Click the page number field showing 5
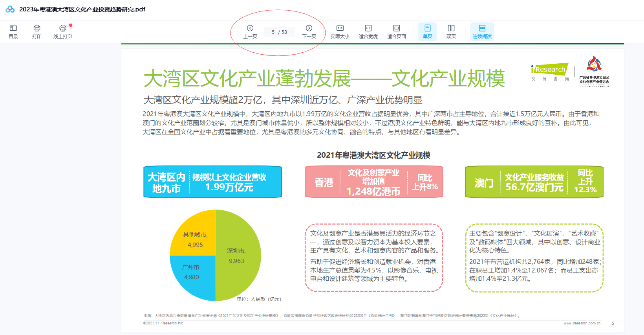The image size is (644, 335). tap(273, 32)
